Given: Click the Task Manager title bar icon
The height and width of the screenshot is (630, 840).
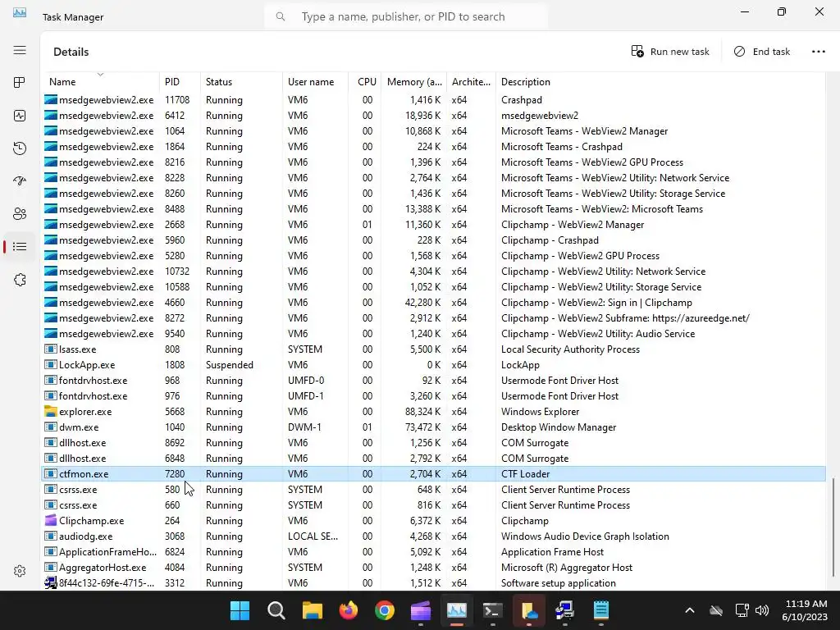Looking at the screenshot, I should tap(20, 12).
